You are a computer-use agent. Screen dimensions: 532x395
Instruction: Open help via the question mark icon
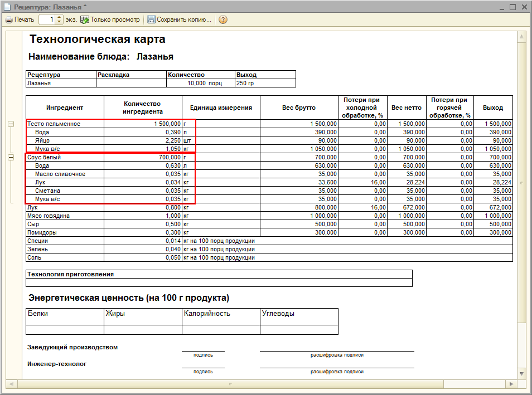coord(223,19)
